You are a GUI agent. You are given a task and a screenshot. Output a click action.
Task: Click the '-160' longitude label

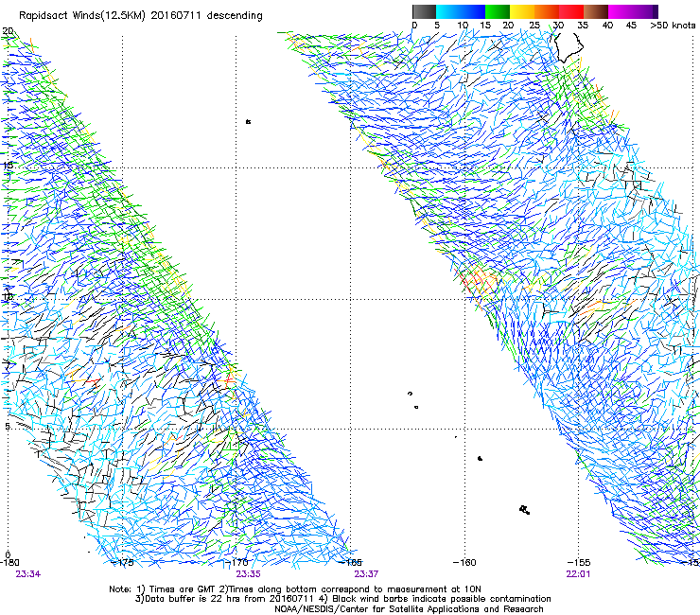[x=464, y=563]
